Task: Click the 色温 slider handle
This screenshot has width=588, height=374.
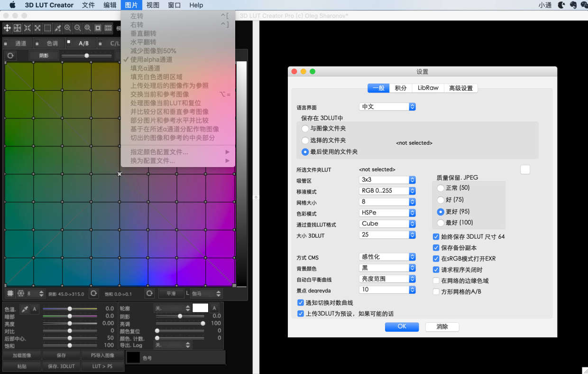Action: (70, 309)
